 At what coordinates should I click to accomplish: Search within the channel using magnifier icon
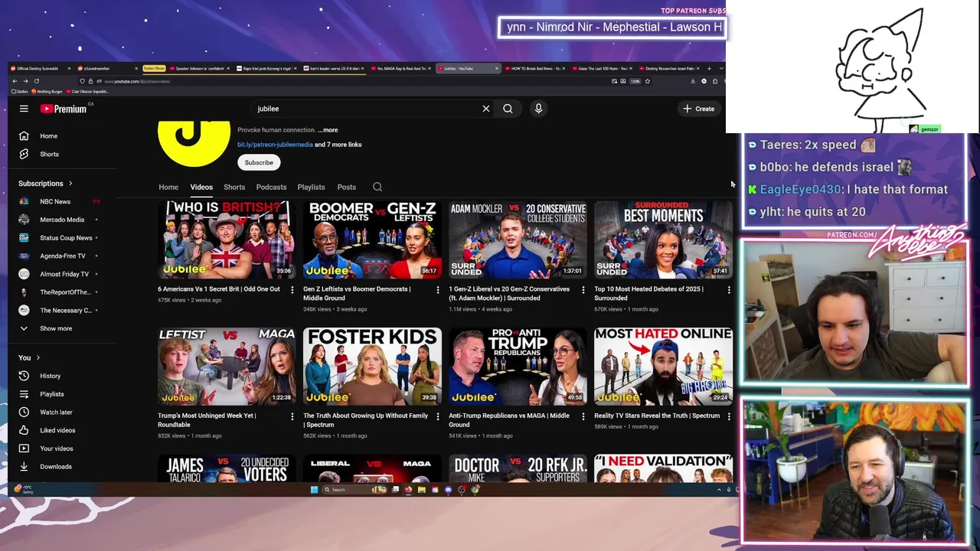[377, 187]
